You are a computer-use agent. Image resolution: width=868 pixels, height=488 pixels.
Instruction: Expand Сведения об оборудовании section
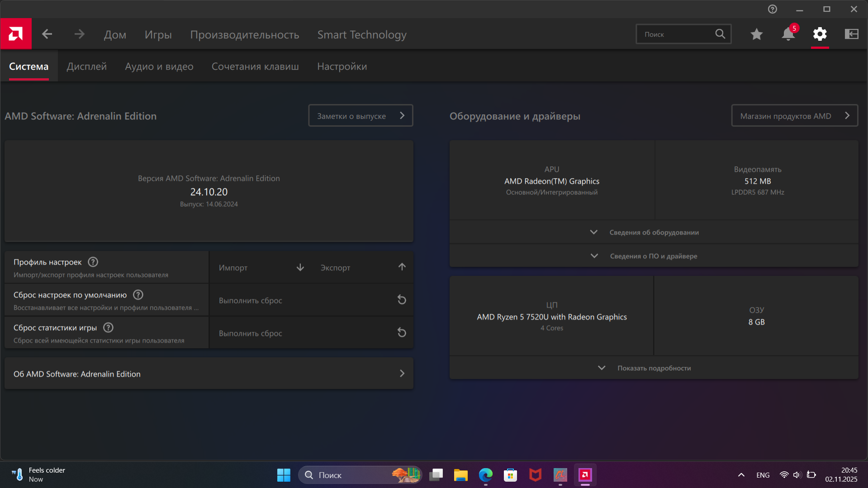pyautogui.click(x=654, y=232)
